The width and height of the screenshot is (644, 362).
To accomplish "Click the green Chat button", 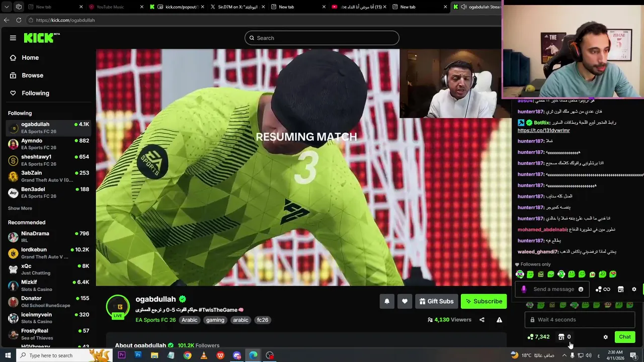I will pos(625,337).
